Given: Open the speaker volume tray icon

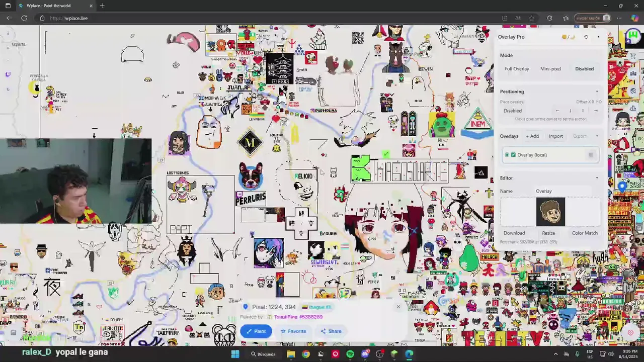Looking at the screenshot, I should [610, 354].
